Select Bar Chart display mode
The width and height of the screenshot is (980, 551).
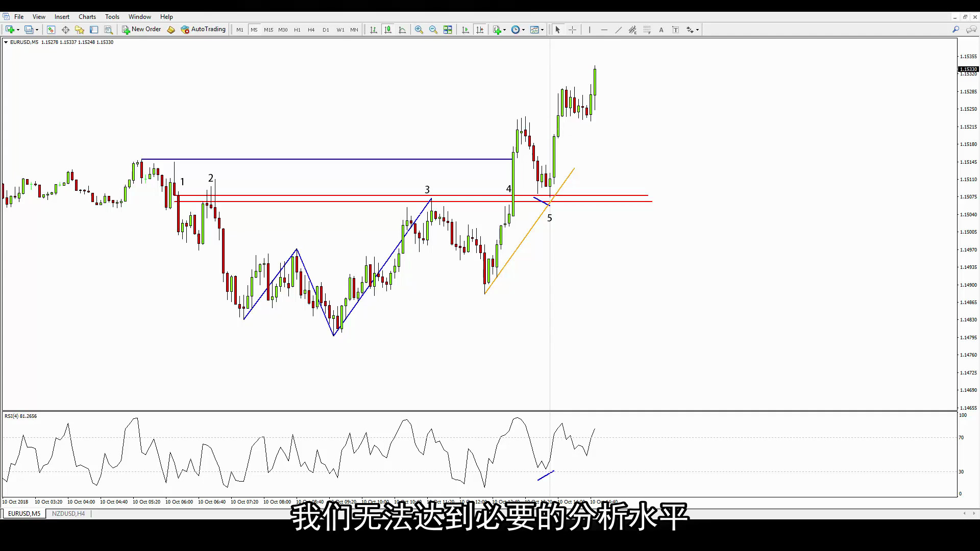(x=374, y=30)
